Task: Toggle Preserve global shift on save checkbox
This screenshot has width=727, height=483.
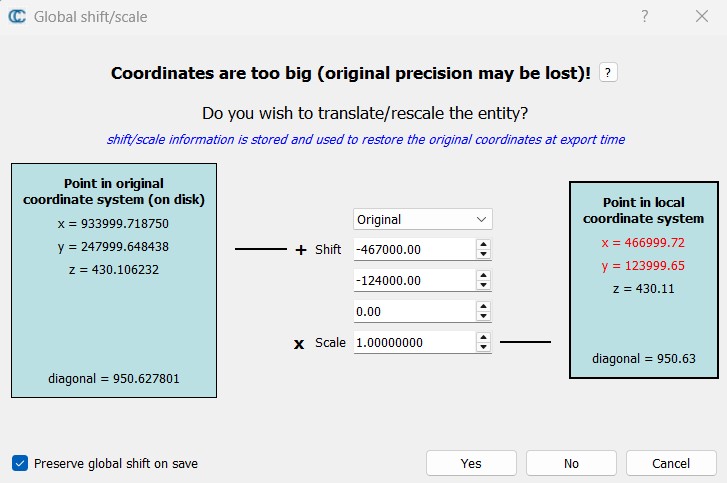Action: pyautogui.click(x=20, y=463)
